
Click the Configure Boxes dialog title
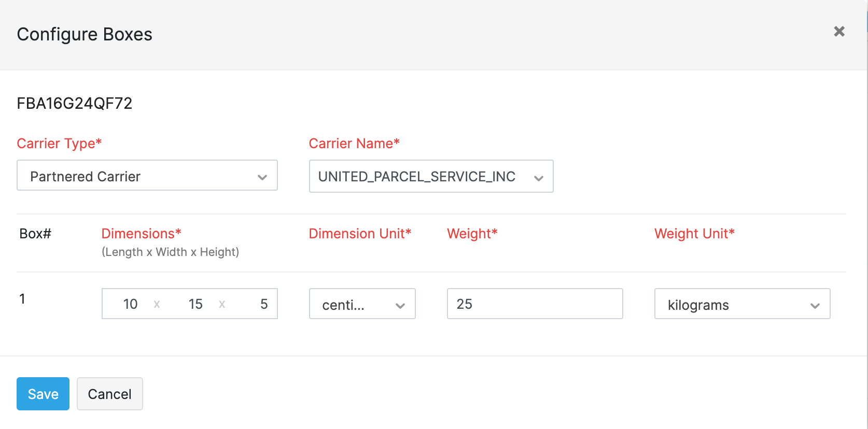point(85,34)
